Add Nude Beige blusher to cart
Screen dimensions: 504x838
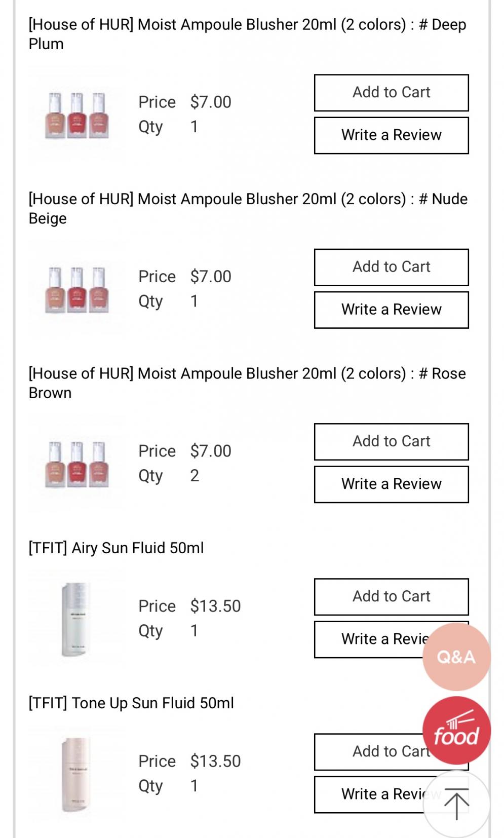click(x=391, y=267)
